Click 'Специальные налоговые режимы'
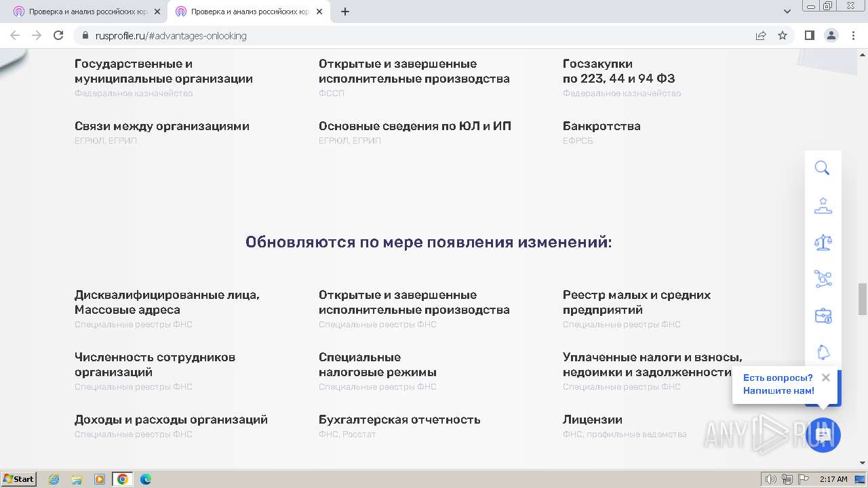This screenshot has height=488, width=868. tap(378, 365)
